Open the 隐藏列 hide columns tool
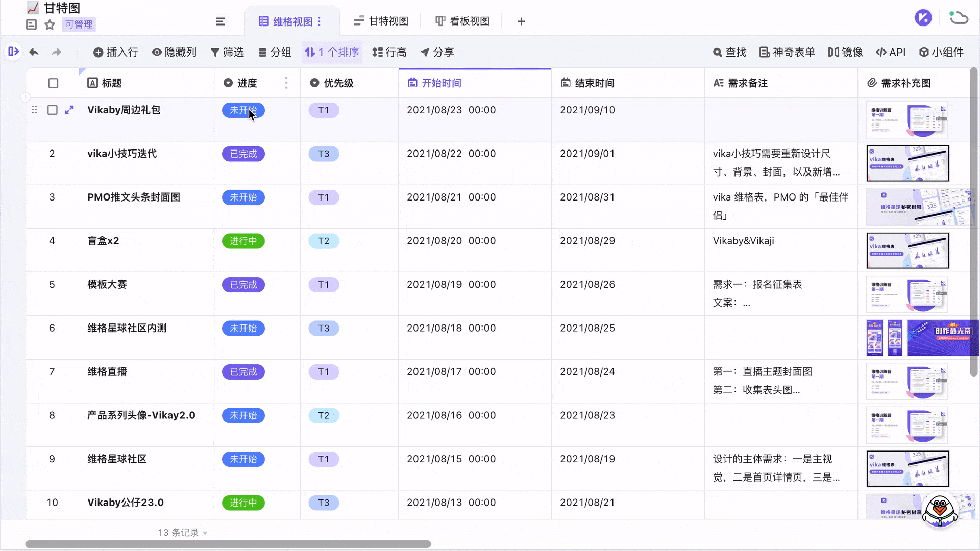980x551 pixels. click(x=174, y=52)
